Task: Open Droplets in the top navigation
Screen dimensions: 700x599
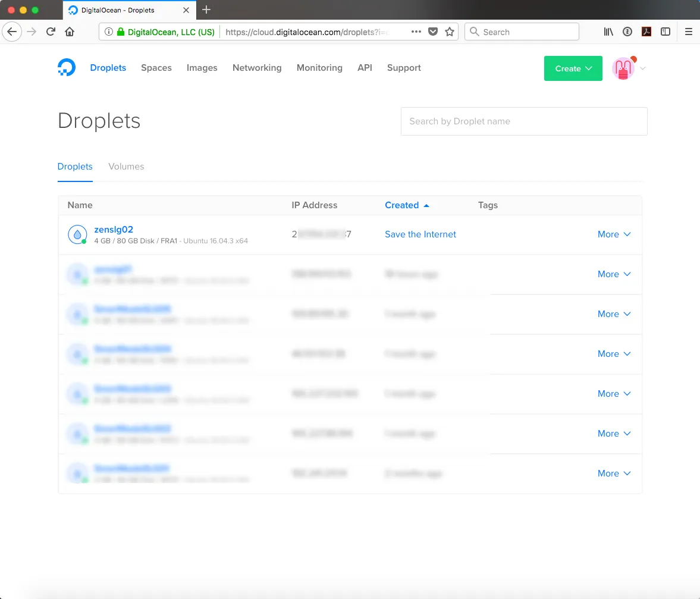Action: click(108, 68)
